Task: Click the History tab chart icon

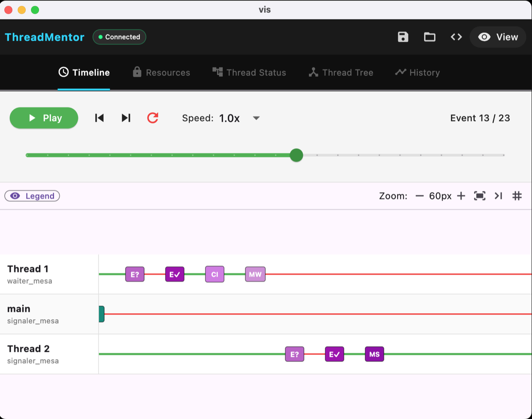Action: pyautogui.click(x=401, y=72)
